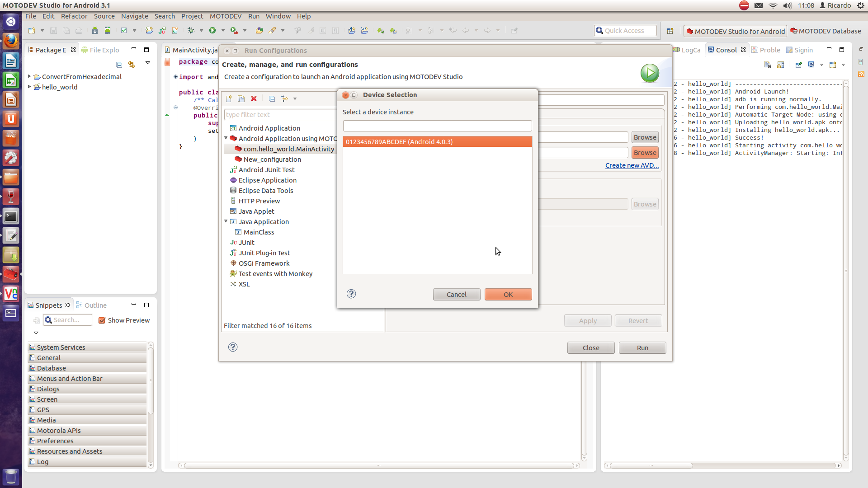The width and height of the screenshot is (868, 488).
Task: Click the green Run toolbar icon
Action: (212, 30)
